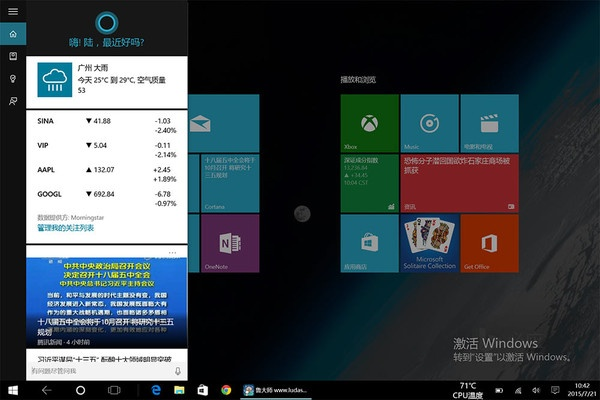Open the Get Office tile
This screenshot has width=600, height=400.
488,243
